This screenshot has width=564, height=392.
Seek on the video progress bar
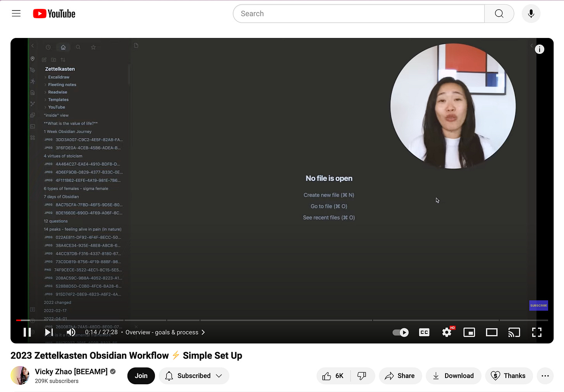(x=282, y=320)
